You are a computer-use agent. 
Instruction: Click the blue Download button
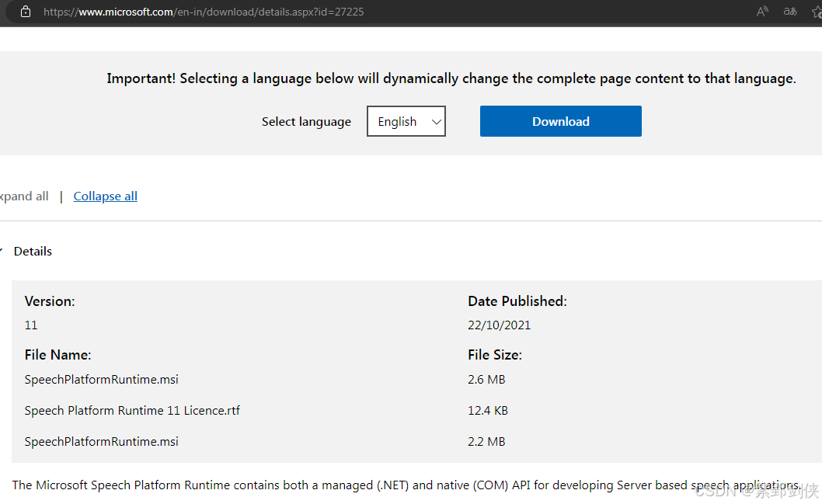(560, 121)
